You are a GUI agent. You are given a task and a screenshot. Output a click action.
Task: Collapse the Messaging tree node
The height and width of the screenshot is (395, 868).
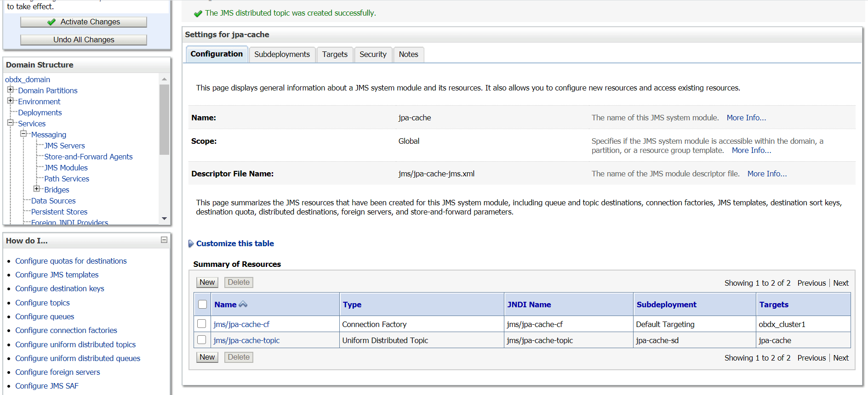pyautogui.click(x=23, y=134)
